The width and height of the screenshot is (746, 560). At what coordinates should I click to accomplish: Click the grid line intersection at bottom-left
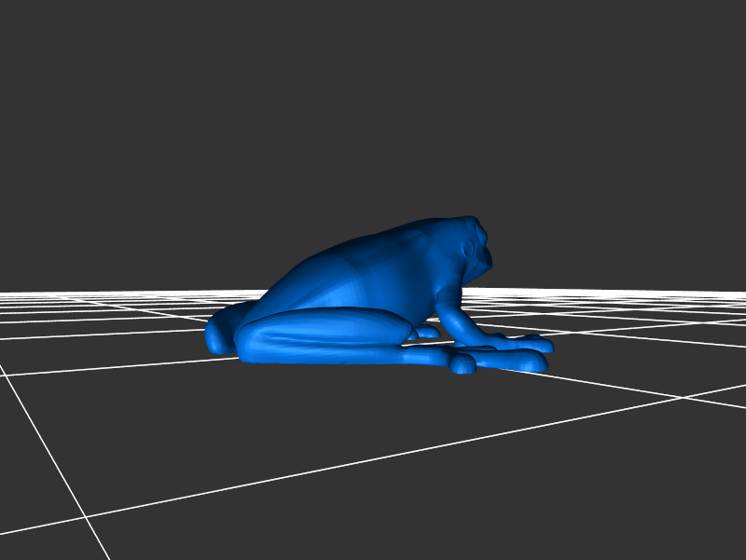[86, 517]
